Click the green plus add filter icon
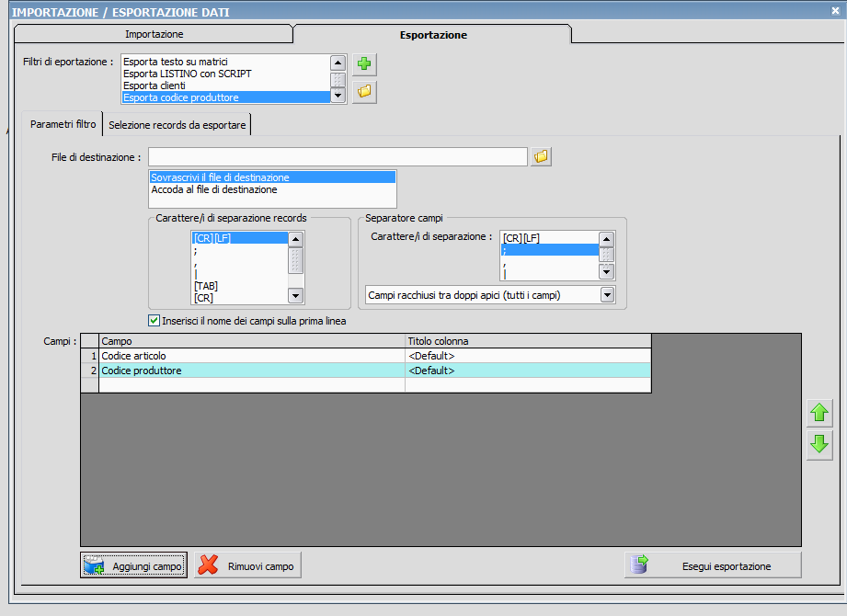This screenshot has width=847, height=616. 364,64
